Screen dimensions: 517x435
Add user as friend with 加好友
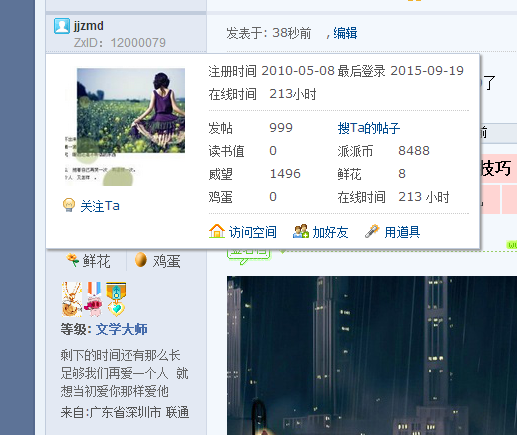click(x=330, y=232)
